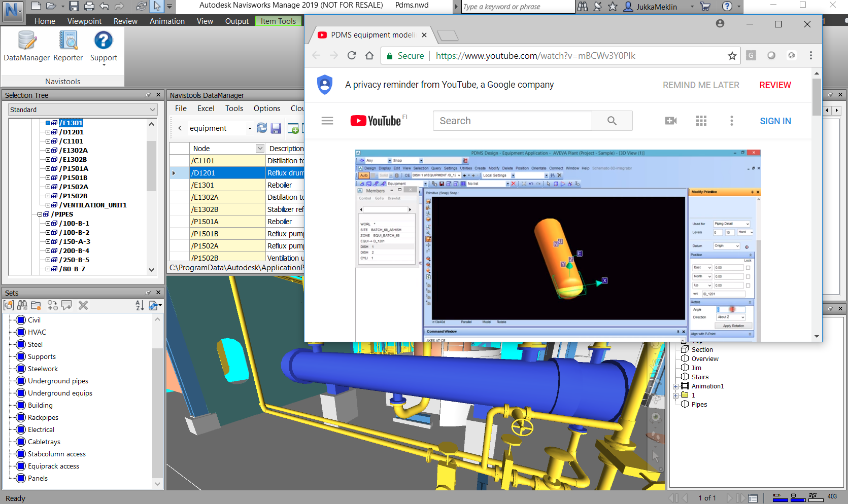The height and width of the screenshot is (504, 848).
Task: Close the PDMS equipment modeling Chrome tab
Action: tap(424, 35)
